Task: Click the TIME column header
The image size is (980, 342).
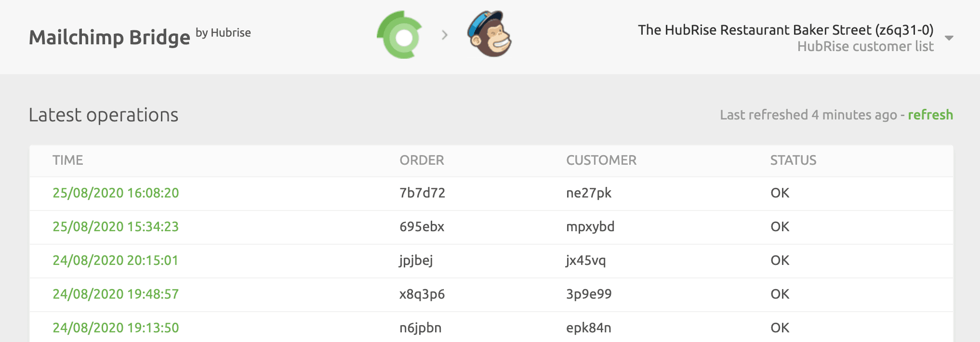Action: [67, 160]
